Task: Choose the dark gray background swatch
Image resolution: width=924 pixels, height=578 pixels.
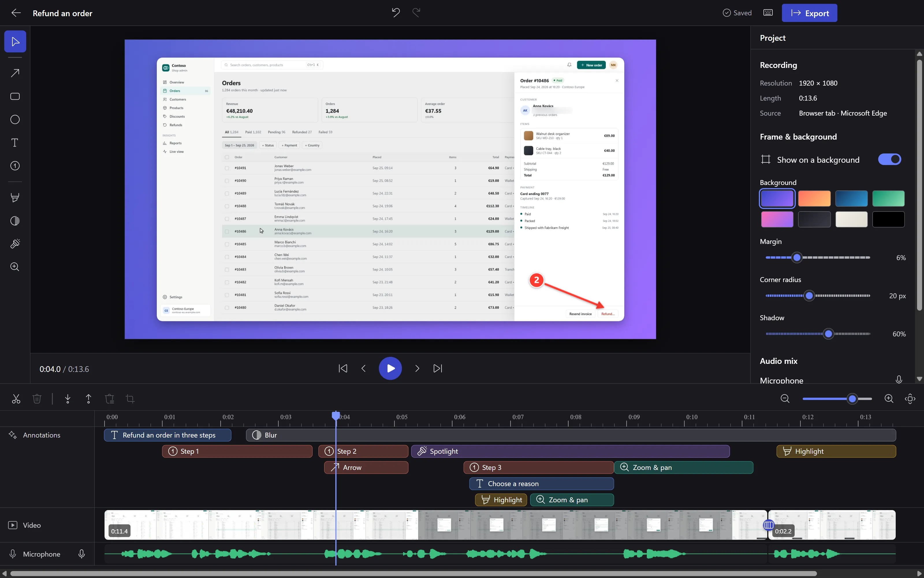Action: 814,219
